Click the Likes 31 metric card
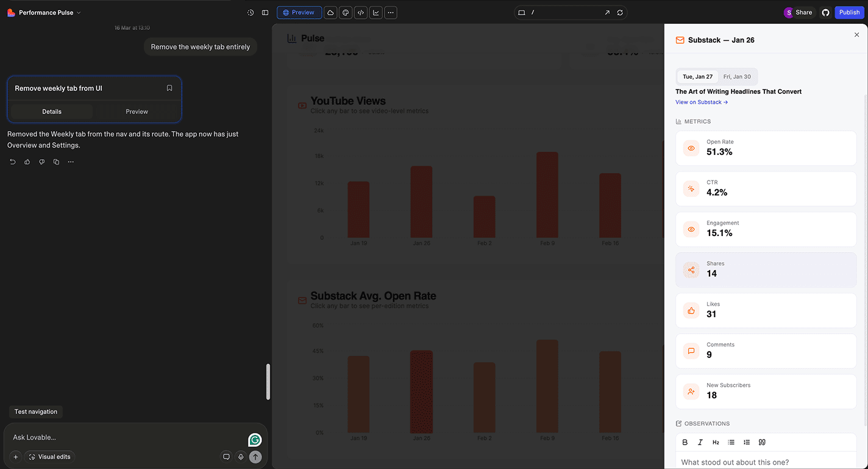The height and width of the screenshot is (469, 868). click(x=766, y=310)
